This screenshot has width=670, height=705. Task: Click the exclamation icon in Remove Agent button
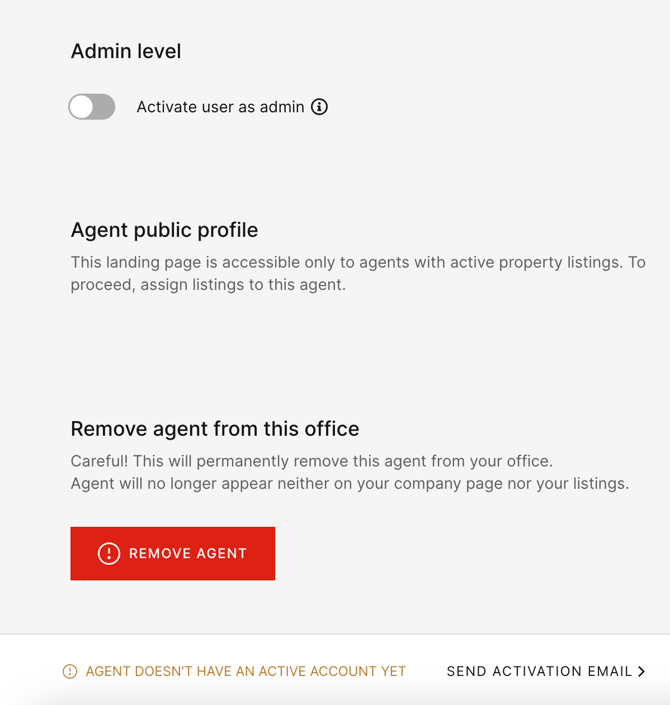click(x=109, y=553)
